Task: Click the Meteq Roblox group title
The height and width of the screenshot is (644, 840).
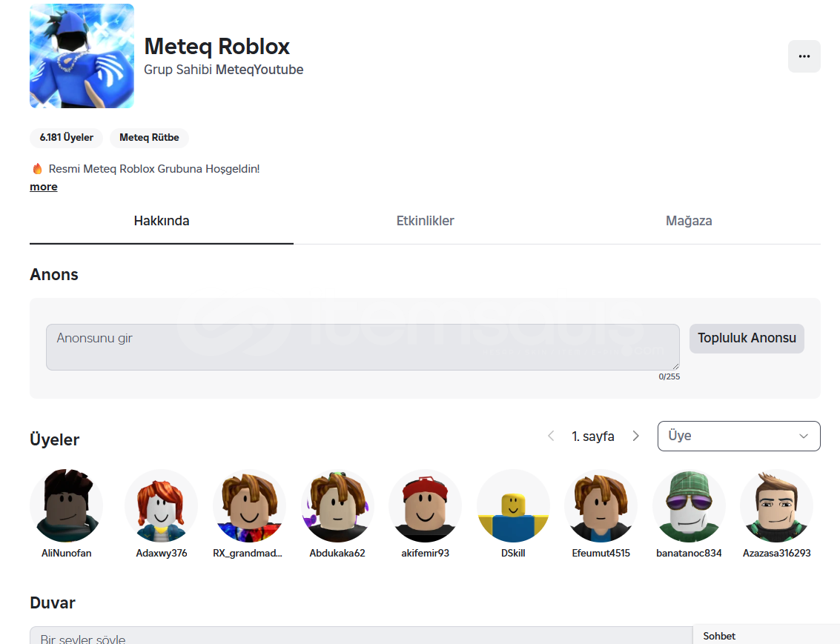Action: click(217, 47)
